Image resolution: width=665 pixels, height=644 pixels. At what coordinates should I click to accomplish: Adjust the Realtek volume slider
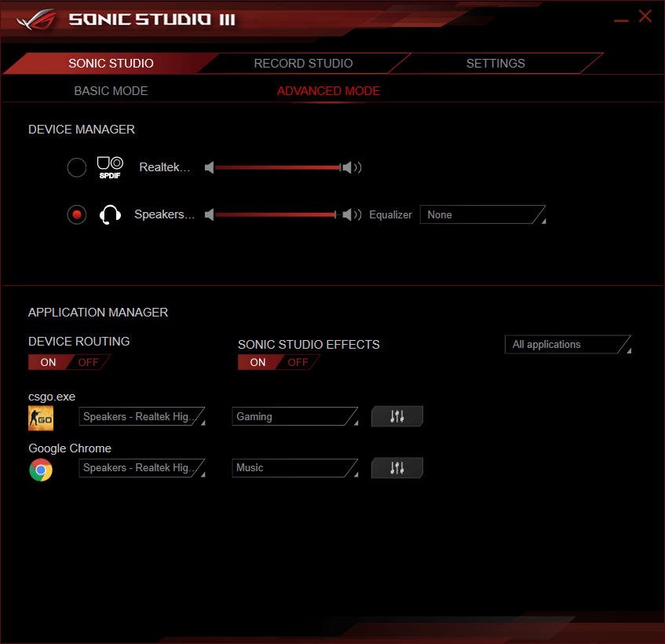pos(278,167)
